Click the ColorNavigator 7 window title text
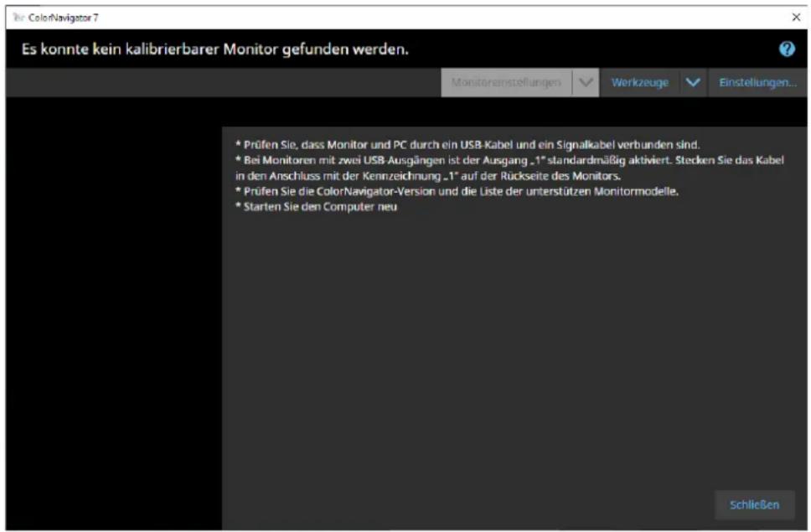Viewport: 811px width, 532px height. click(x=63, y=18)
